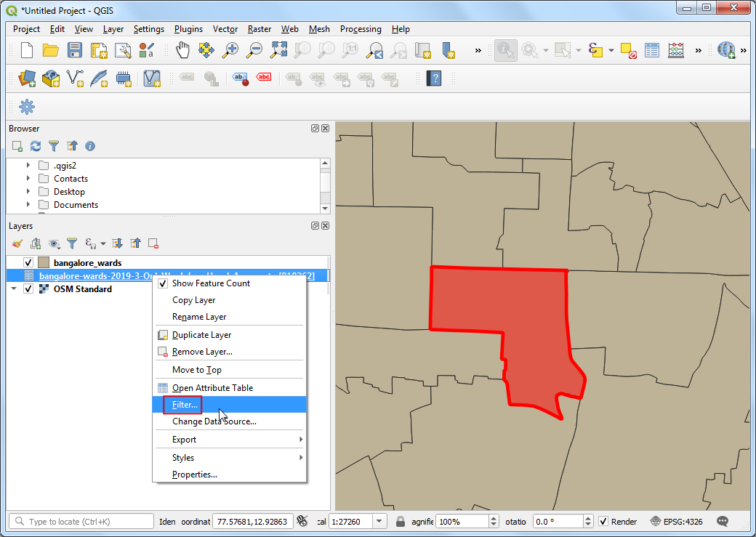Refresh the Browser panel
The width and height of the screenshot is (756, 537).
(x=36, y=146)
